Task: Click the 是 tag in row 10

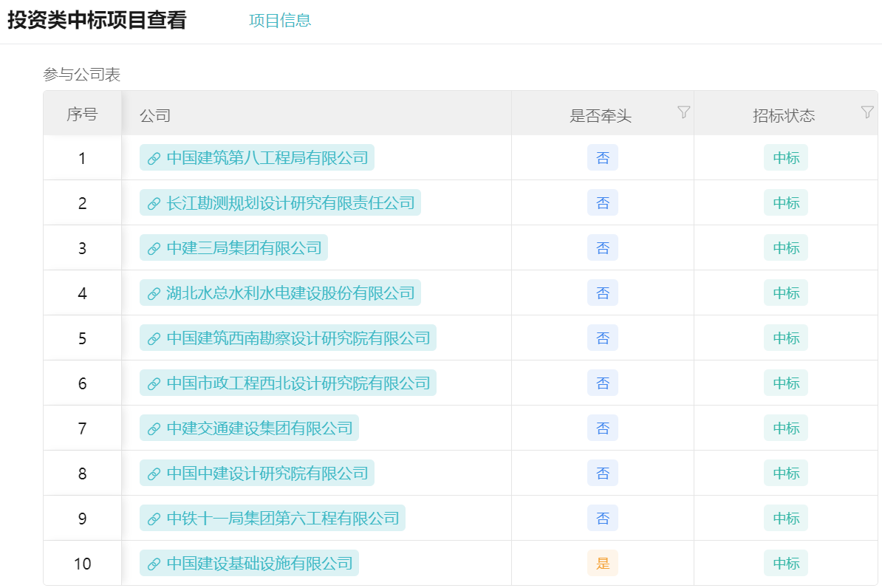Action: pos(603,563)
